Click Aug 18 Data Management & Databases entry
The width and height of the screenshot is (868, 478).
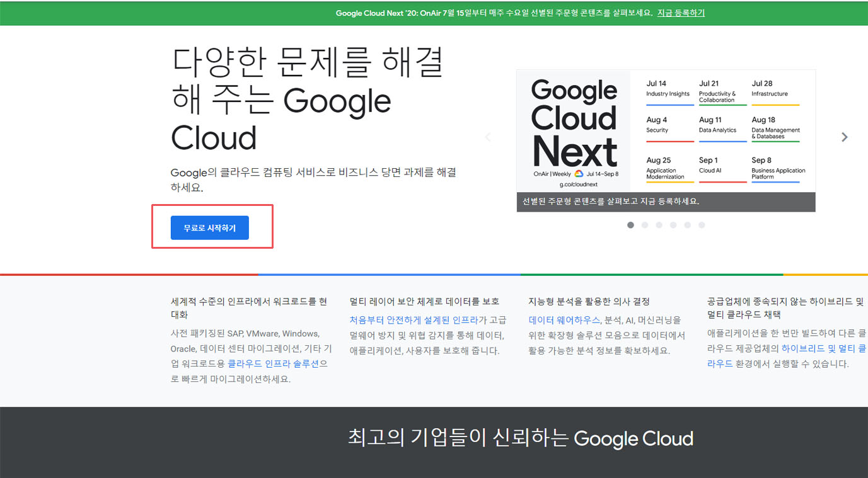(x=775, y=128)
